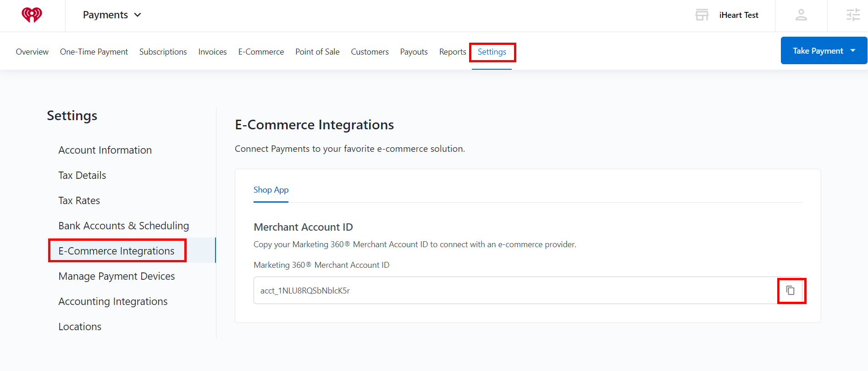Switch to the Subscriptions tab
This screenshot has width=868, height=371.
(x=163, y=52)
